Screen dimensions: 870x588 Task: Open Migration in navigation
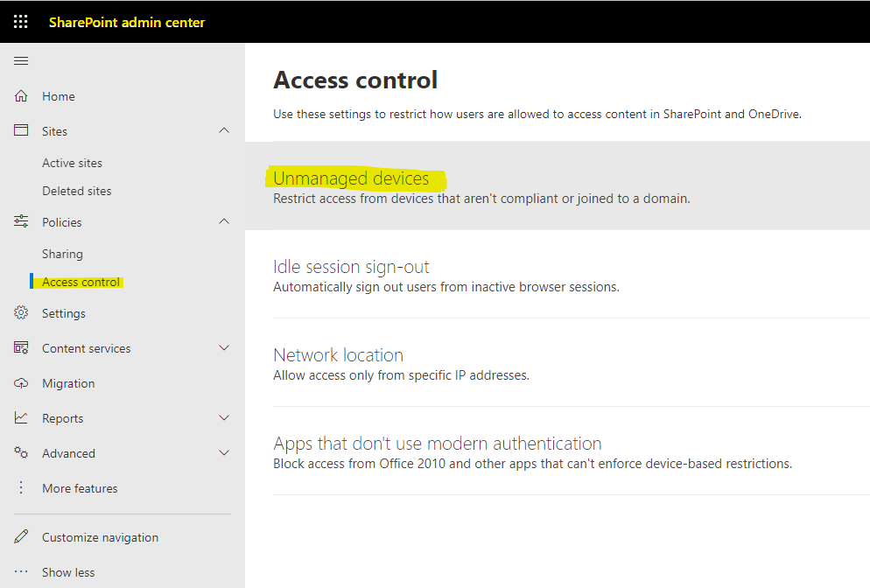tap(68, 383)
